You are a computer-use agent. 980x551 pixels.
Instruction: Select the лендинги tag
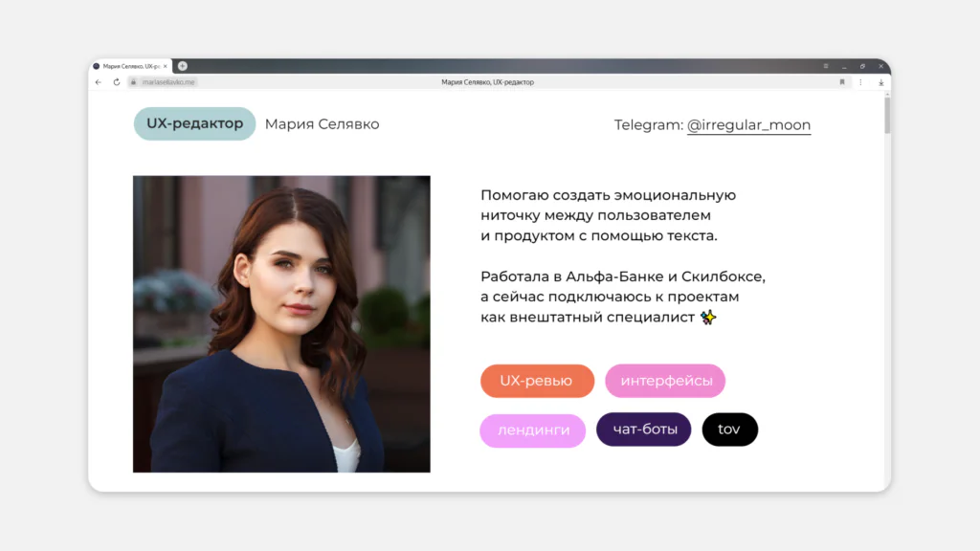(x=532, y=430)
